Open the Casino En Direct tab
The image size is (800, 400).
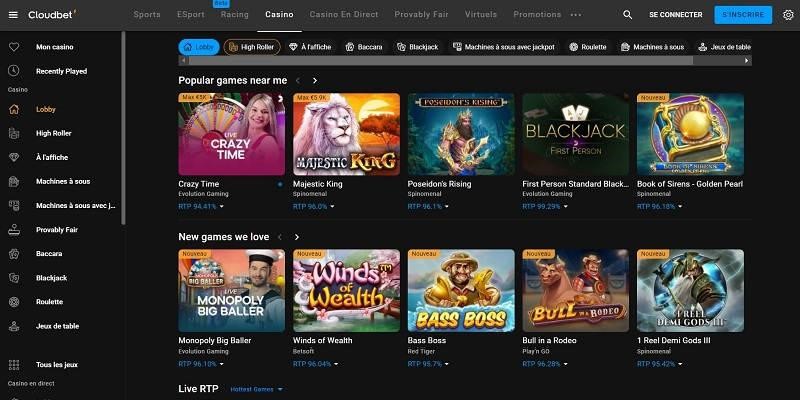(x=344, y=15)
